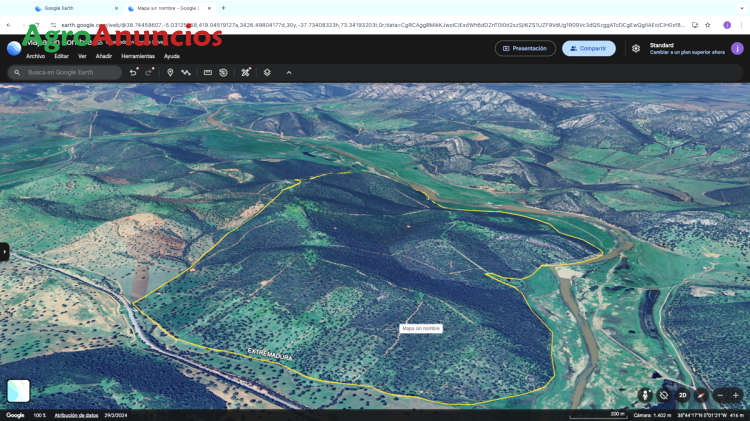Collapse the toolbar with the chevron arrow

tap(289, 72)
